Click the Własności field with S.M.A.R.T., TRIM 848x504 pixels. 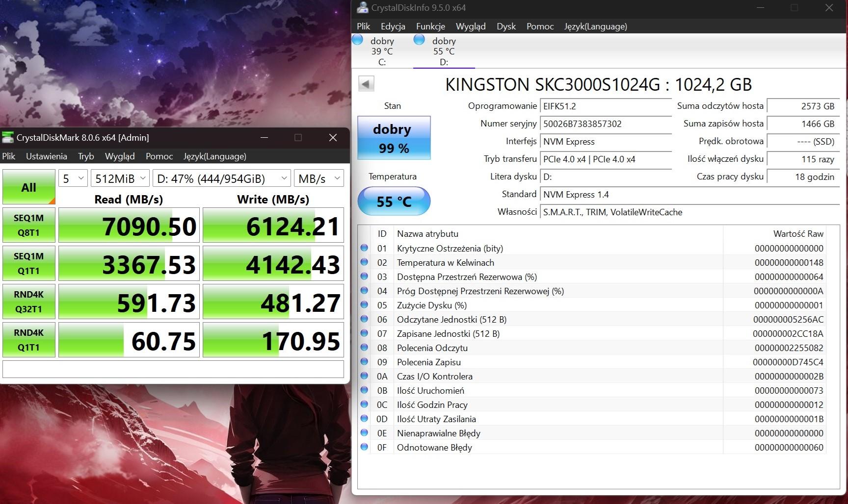coord(690,212)
